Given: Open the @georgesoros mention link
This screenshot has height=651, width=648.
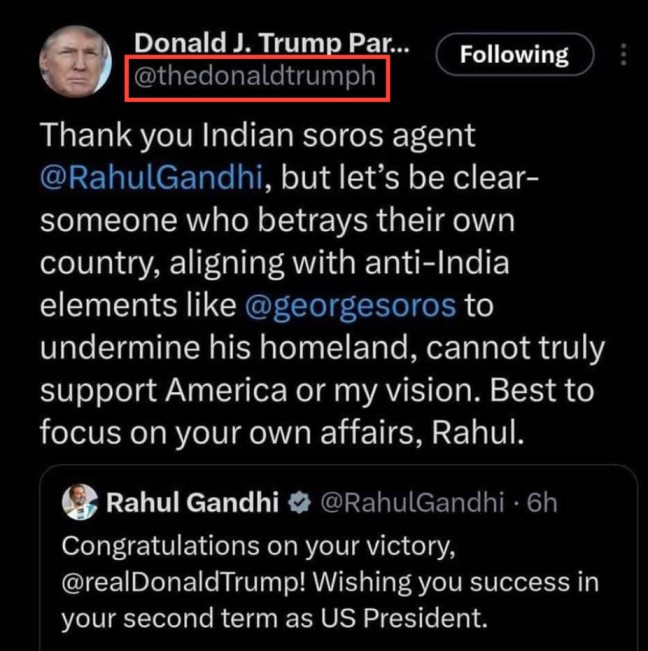Looking at the screenshot, I should tap(351, 305).
